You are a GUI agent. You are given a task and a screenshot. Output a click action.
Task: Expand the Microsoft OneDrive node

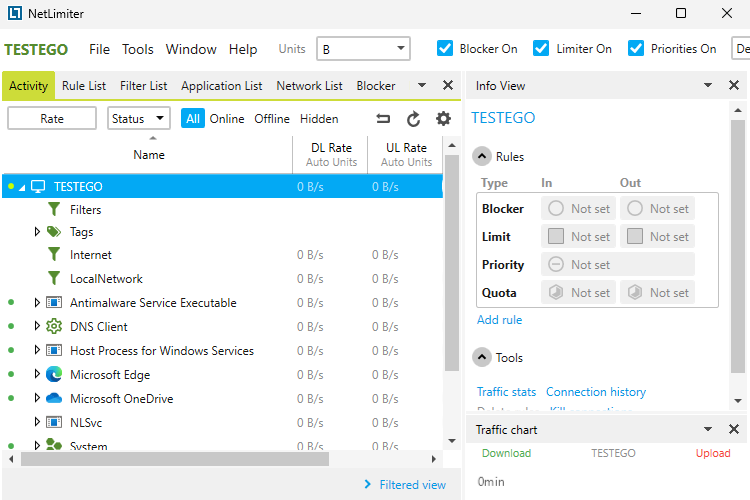(37, 398)
